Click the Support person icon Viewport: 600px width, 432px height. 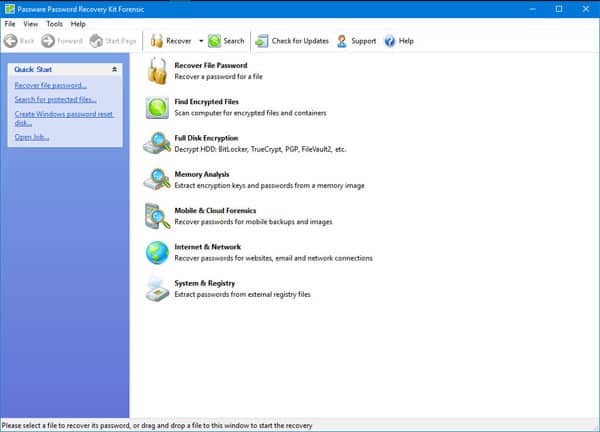point(342,41)
